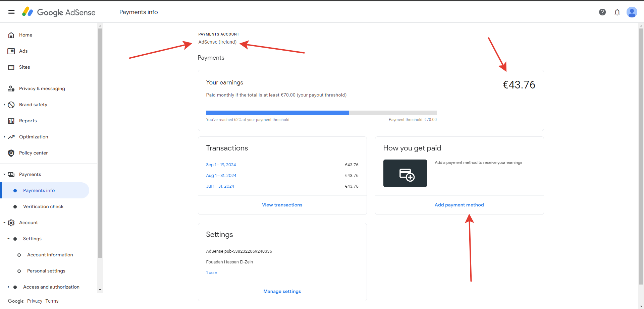Open the Sites menu item

coord(24,67)
